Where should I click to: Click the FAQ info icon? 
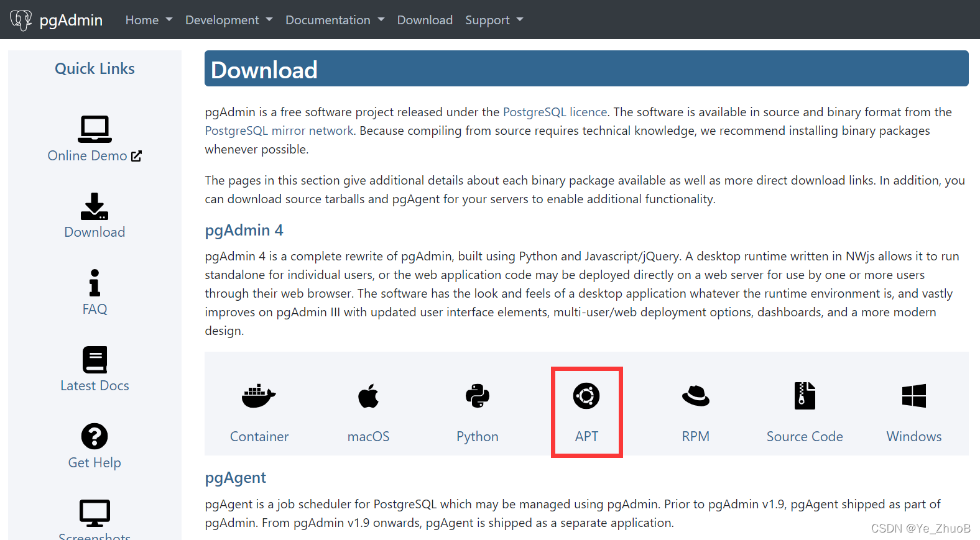[x=95, y=283]
